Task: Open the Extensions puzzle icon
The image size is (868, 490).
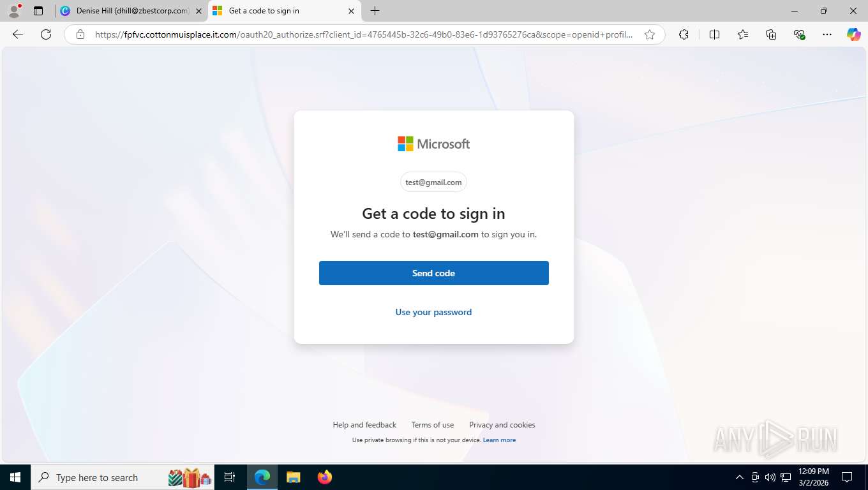Action: 684,34
